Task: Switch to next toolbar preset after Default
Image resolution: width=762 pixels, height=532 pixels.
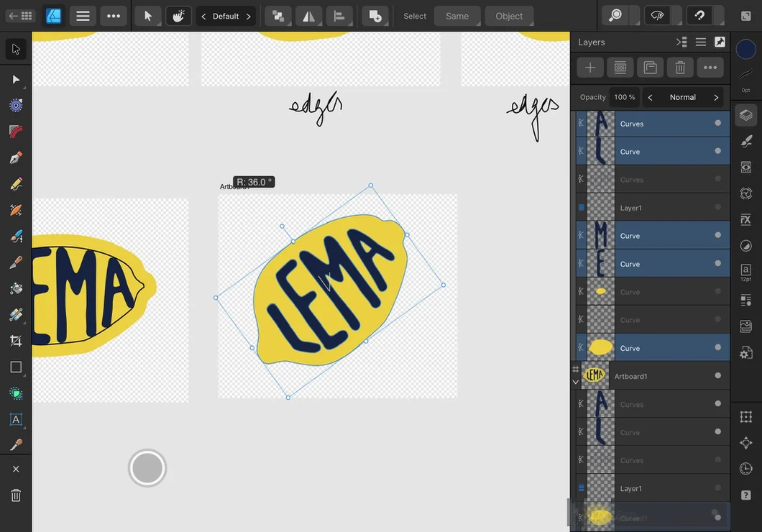Action: (x=248, y=16)
